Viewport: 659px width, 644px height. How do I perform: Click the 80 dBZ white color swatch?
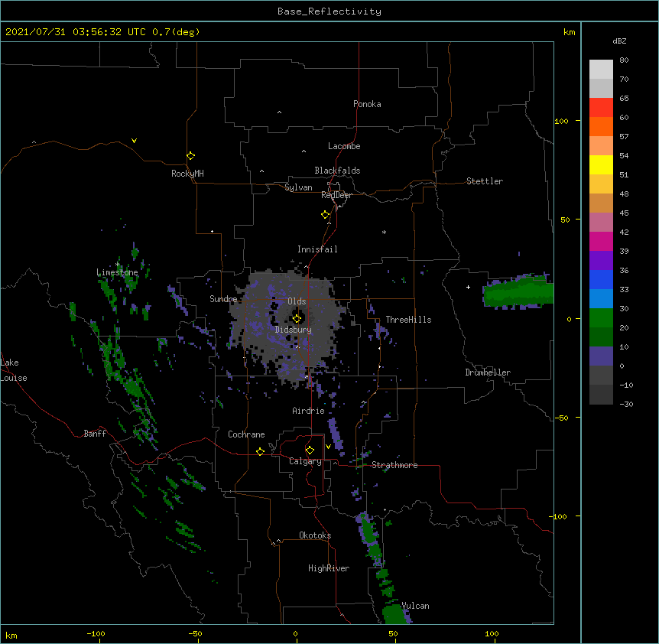(x=601, y=70)
